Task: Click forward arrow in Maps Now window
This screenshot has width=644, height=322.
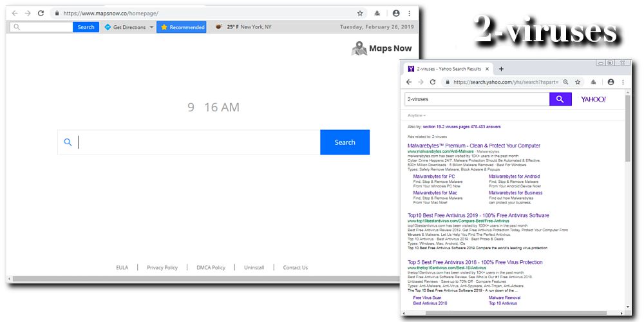Action: click(28, 13)
